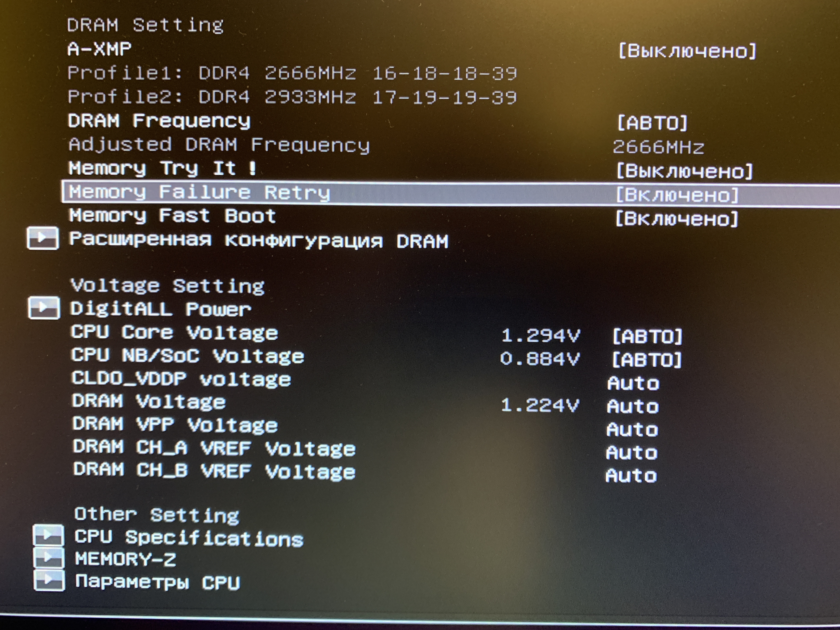Open CPU NB/SoC Voltage АВТО dropdown
Viewport: 840px width, 630px height.
click(x=647, y=360)
